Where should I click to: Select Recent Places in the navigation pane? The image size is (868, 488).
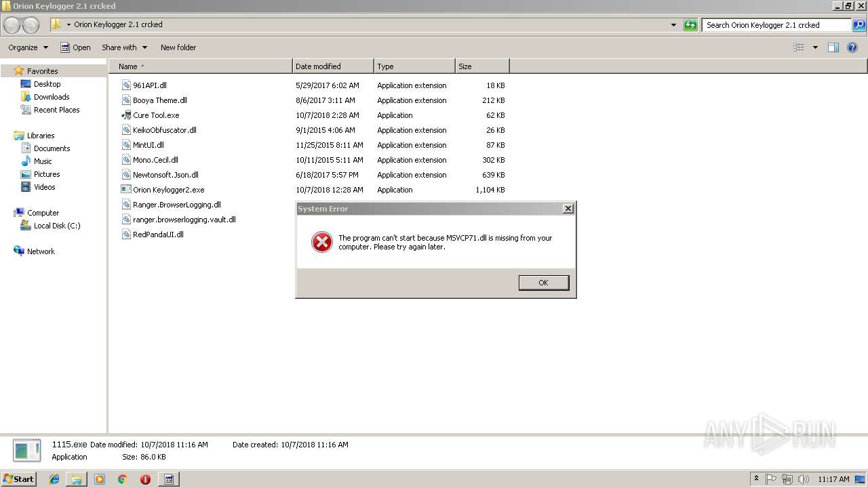click(56, 110)
